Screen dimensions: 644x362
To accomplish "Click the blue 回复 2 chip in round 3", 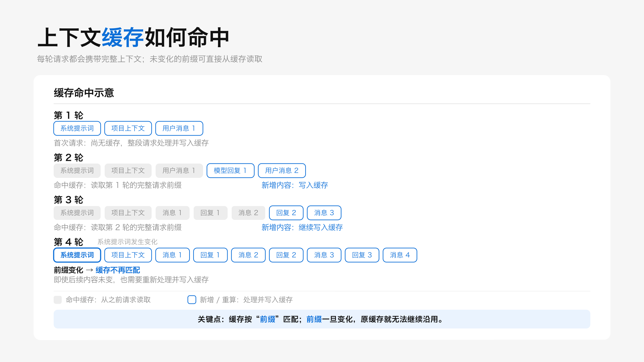I will [x=286, y=213].
